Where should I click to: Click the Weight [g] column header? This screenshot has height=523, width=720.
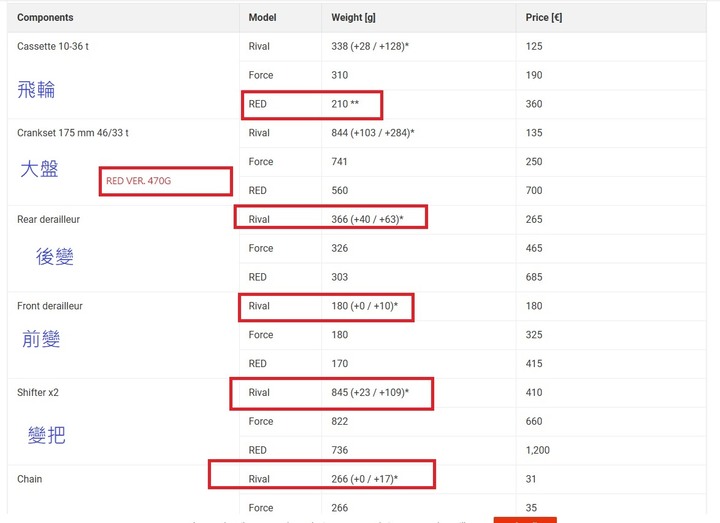tap(353, 17)
